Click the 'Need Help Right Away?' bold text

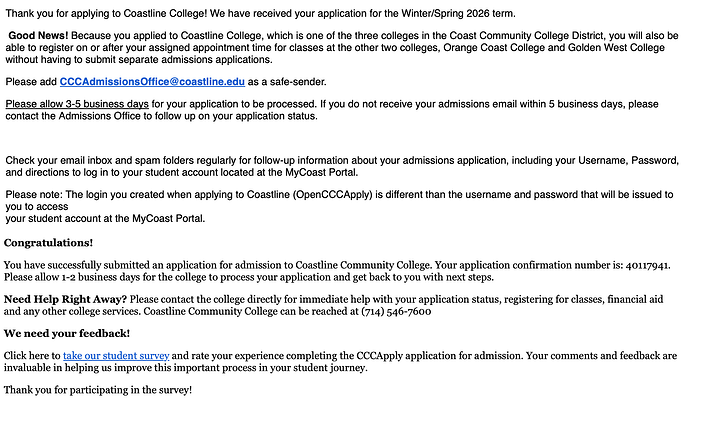click(x=65, y=299)
